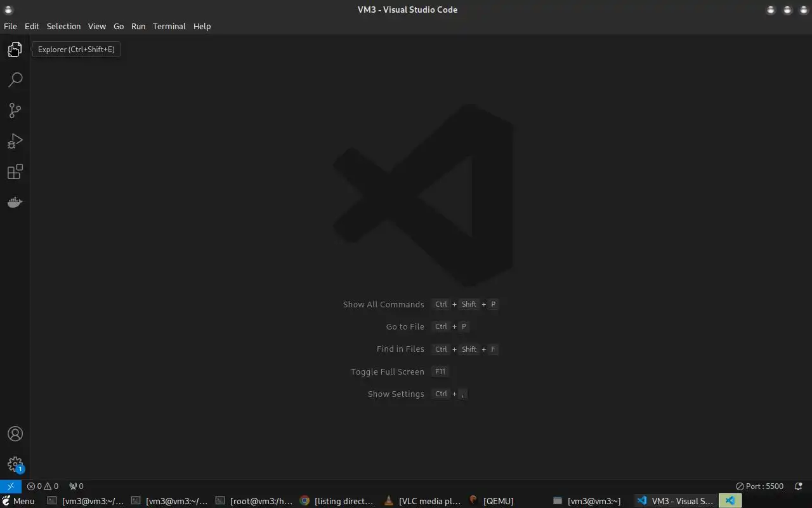Open problems panel via errors and warnings count

click(x=43, y=486)
